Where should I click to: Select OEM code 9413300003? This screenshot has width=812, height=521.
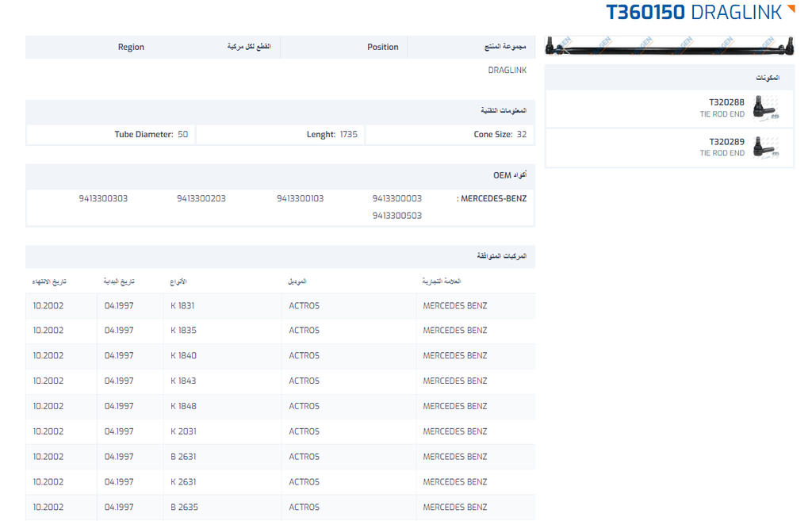pos(396,198)
